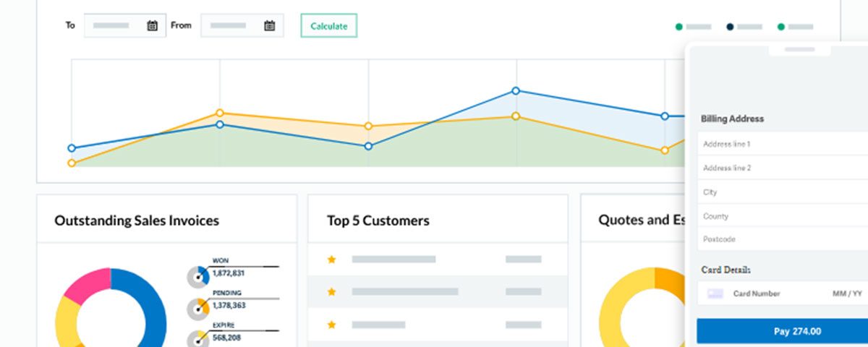Focus the County field
Screen dimensions: 868x347
(x=783, y=216)
